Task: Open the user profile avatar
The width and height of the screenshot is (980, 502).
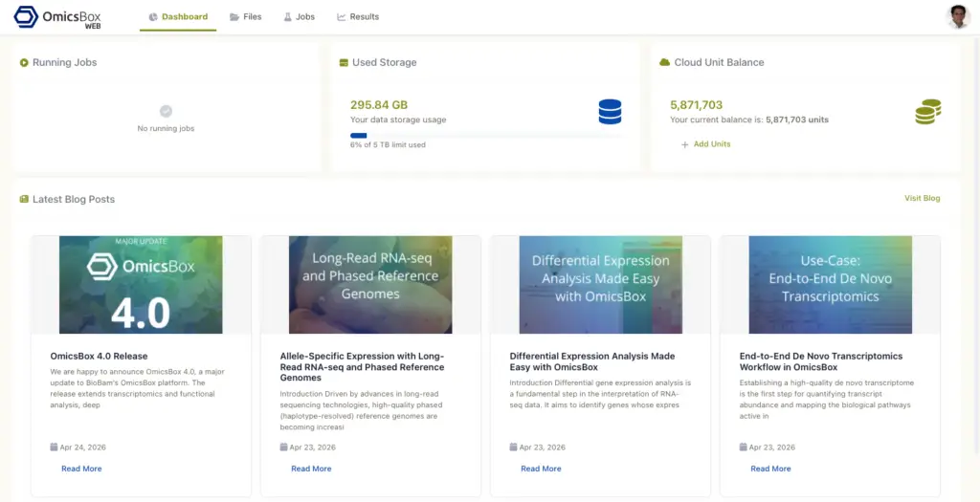Action: click(958, 16)
